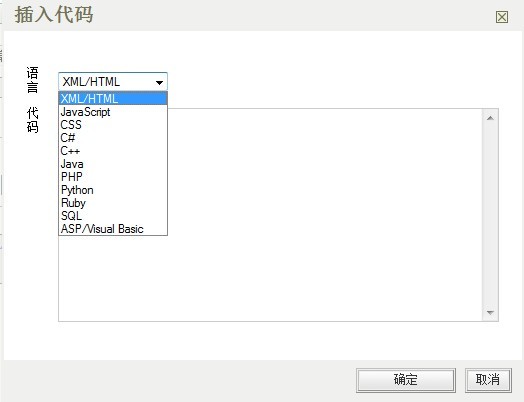Click scrollbar down arrow in code area
The height and width of the screenshot is (402, 524).
pyautogui.click(x=490, y=312)
